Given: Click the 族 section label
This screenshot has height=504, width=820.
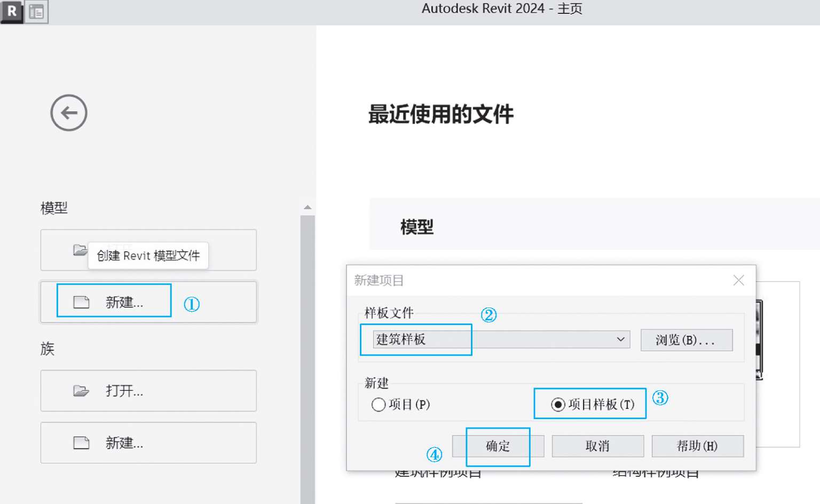Looking at the screenshot, I should point(48,349).
